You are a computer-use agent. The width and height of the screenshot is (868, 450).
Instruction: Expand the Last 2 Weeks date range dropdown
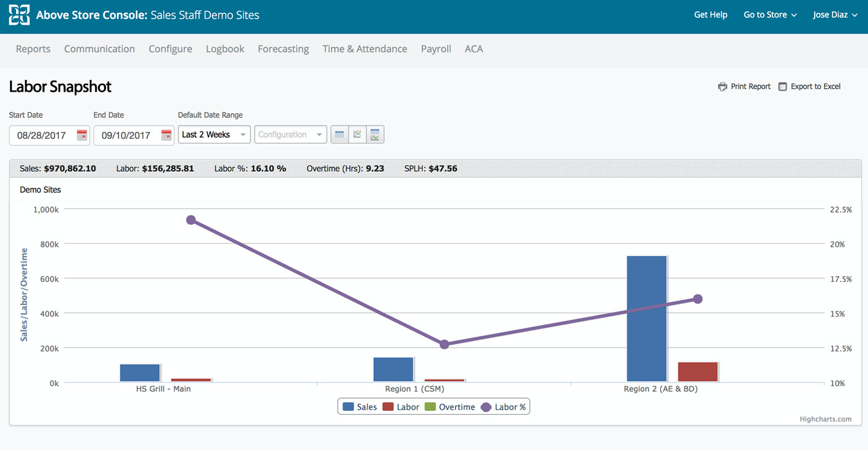click(214, 135)
